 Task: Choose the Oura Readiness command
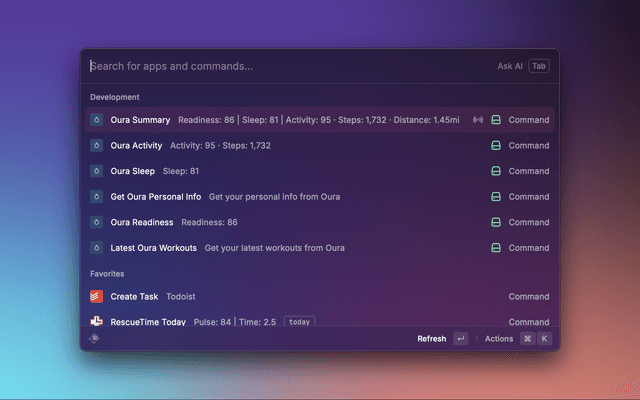[142, 222]
